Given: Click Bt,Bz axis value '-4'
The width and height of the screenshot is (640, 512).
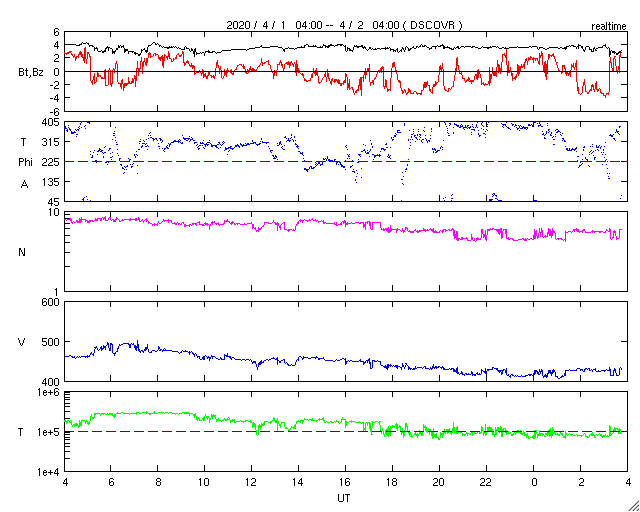Looking at the screenshot, I should tap(54, 98).
